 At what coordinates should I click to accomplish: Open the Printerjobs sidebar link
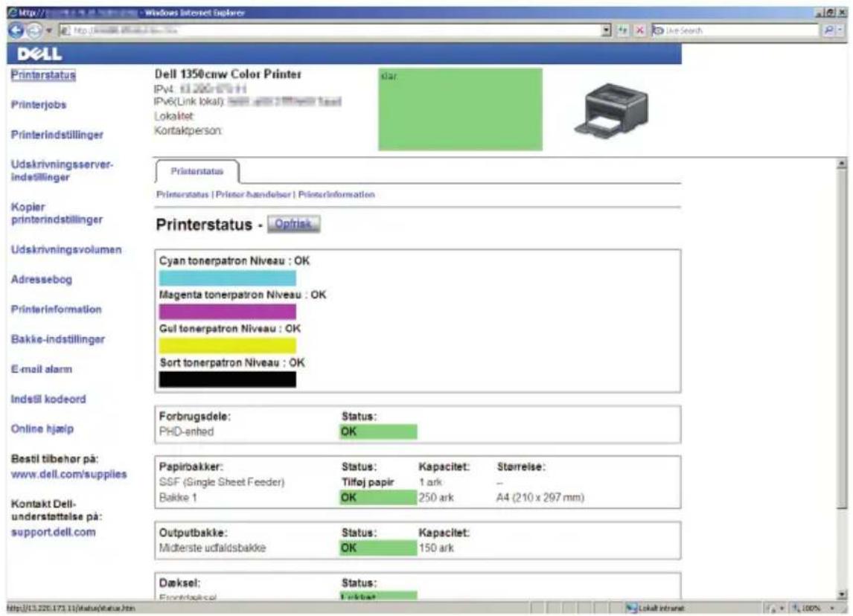pyautogui.click(x=39, y=105)
